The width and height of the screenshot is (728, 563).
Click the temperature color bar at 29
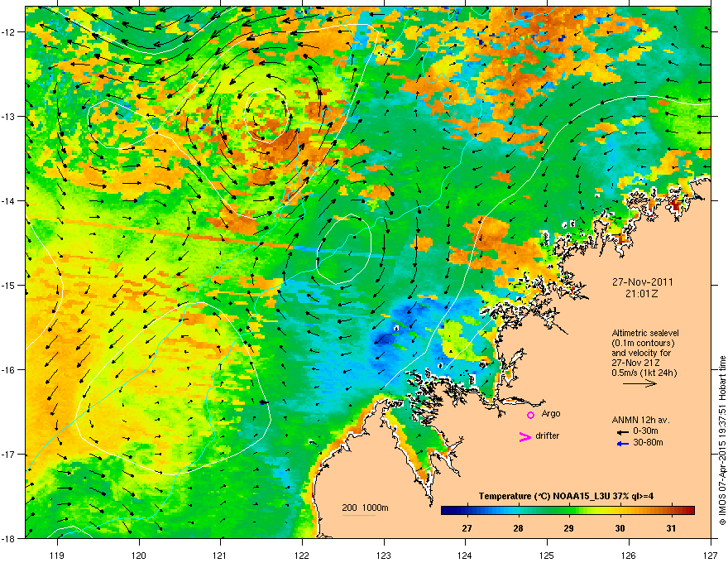(x=569, y=511)
